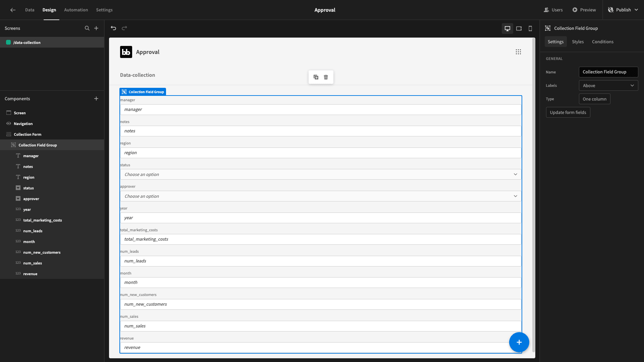This screenshot has width=644, height=362.
Task: Click the Budibase logo icon
Action: 126,52
